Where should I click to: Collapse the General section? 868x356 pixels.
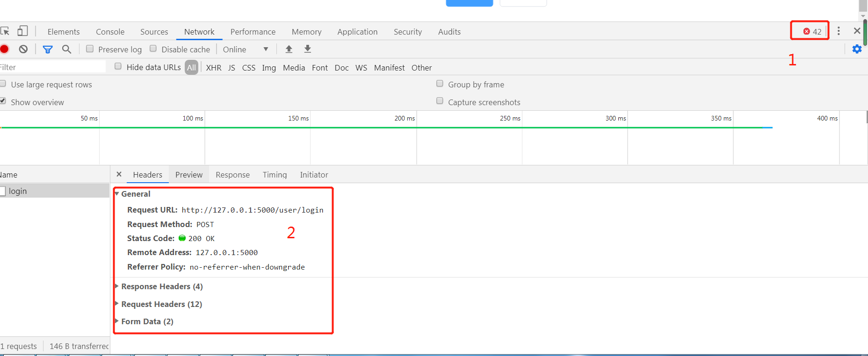tap(117, 193)
